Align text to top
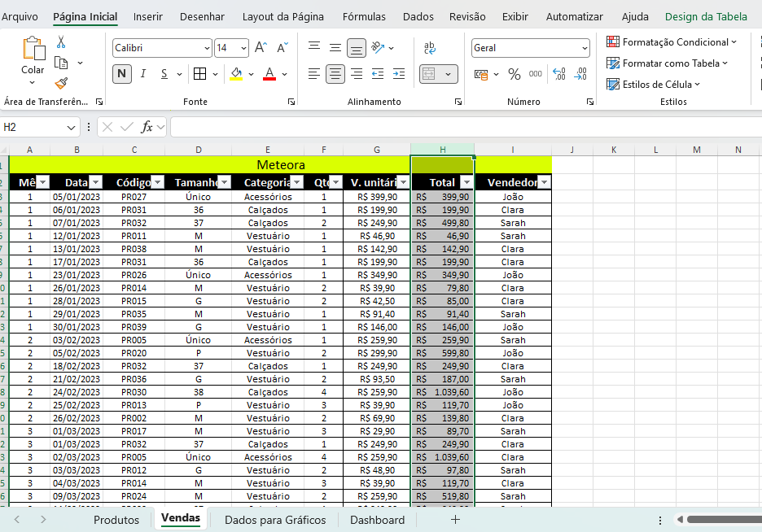Screen dimensions: 762x532 pyautogui.click(x=314, y=46)
